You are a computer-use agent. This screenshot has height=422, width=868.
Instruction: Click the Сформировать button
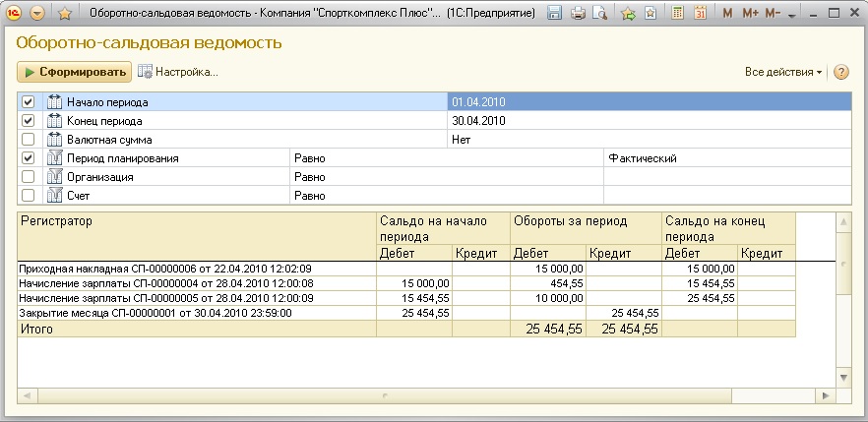point(74,72)
